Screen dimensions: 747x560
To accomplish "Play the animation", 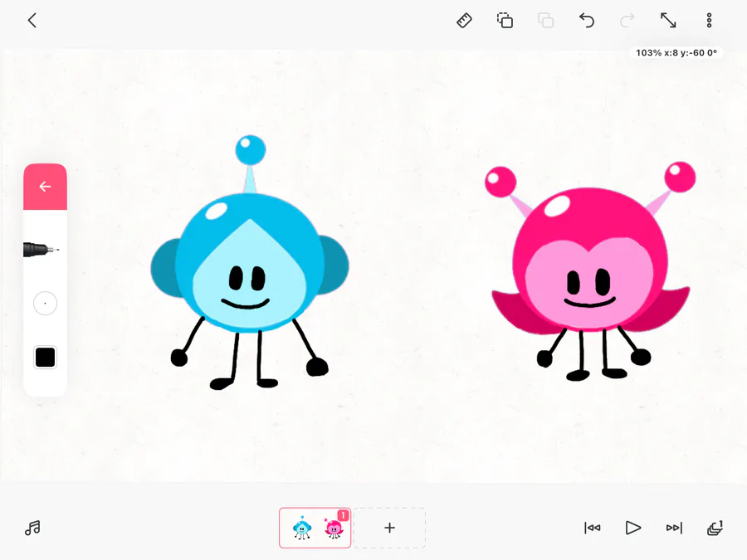I will [632, 528].
